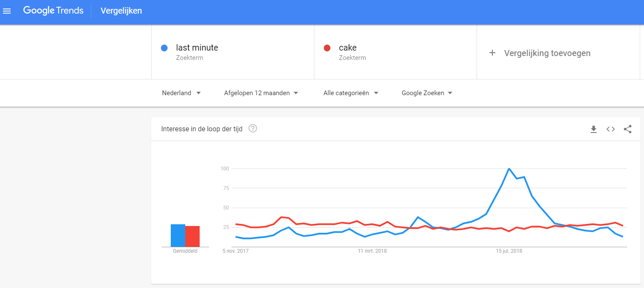Open the hamburger navigation menu
The image size is (644, 288).
[7, 11]
